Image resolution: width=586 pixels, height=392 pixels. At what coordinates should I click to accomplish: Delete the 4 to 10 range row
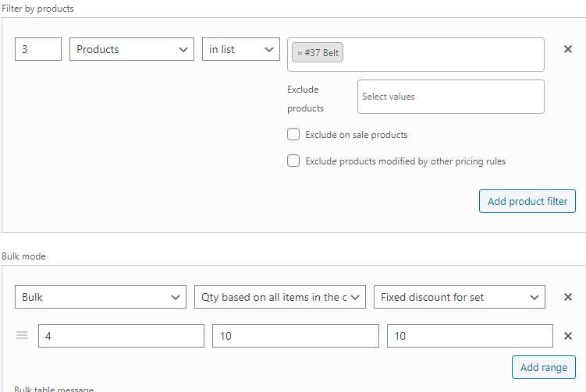coord(568,336)
